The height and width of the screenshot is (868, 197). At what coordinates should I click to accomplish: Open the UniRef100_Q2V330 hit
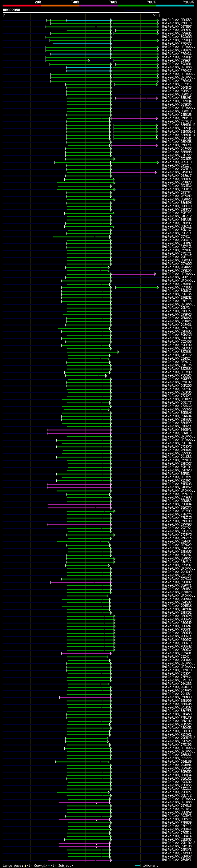pyautogui.click(x=177, y=454)
